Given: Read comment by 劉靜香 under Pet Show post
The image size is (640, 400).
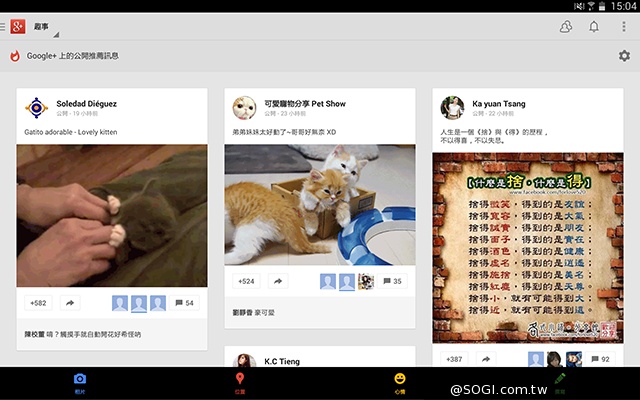Looking at the screenshot, I should coord(253,312).
